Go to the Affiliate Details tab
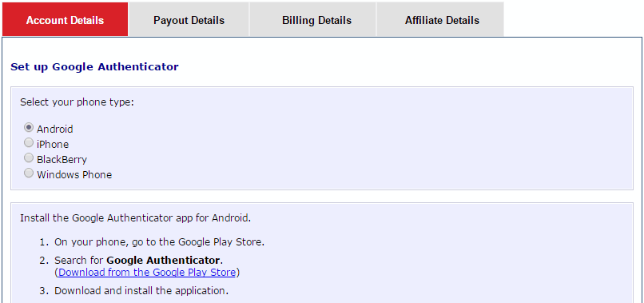Screen dimensions: 644x303 pos(442,19)
